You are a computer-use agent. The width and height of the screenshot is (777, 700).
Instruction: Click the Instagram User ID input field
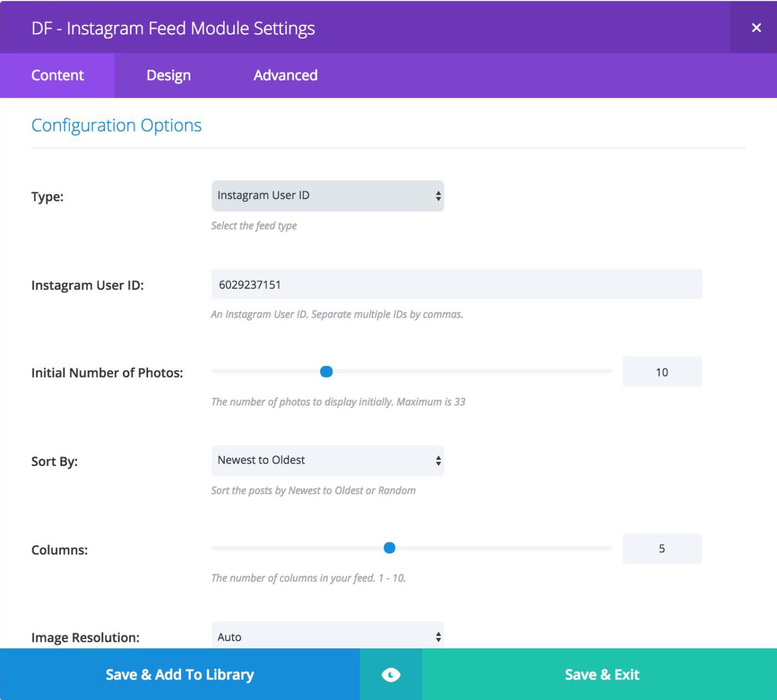[457, 285]
